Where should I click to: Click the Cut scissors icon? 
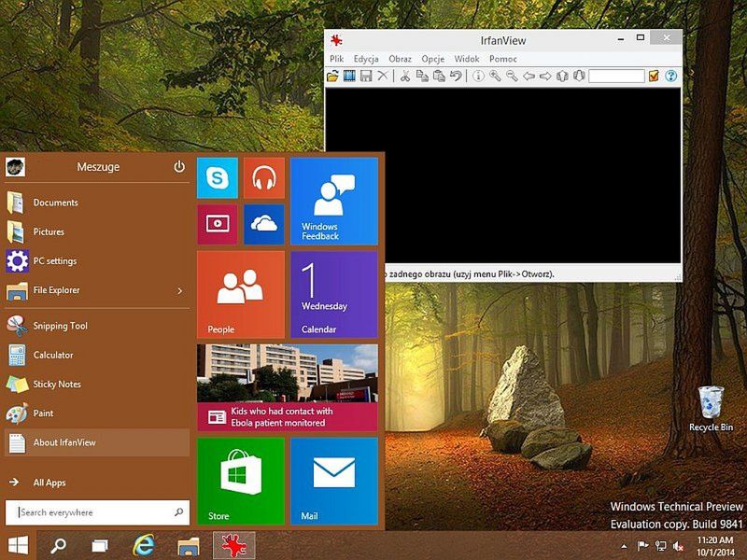click(x=405, y=76)
